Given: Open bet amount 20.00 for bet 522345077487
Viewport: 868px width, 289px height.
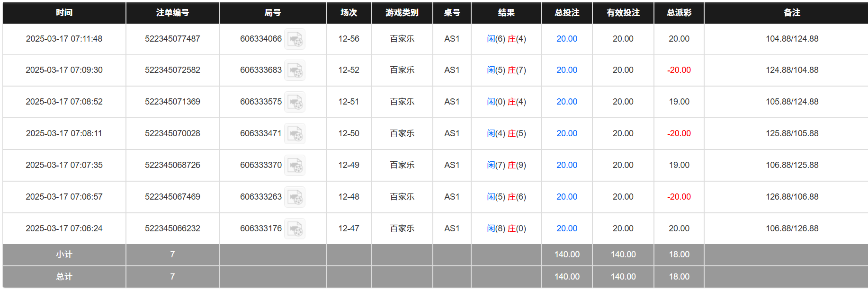Looking at the screenshot, I should pyautogui.click(x=566, y=39).
